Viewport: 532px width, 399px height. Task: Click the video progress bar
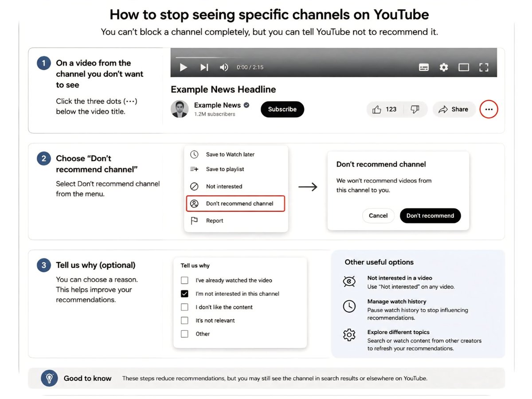point(333,57)
